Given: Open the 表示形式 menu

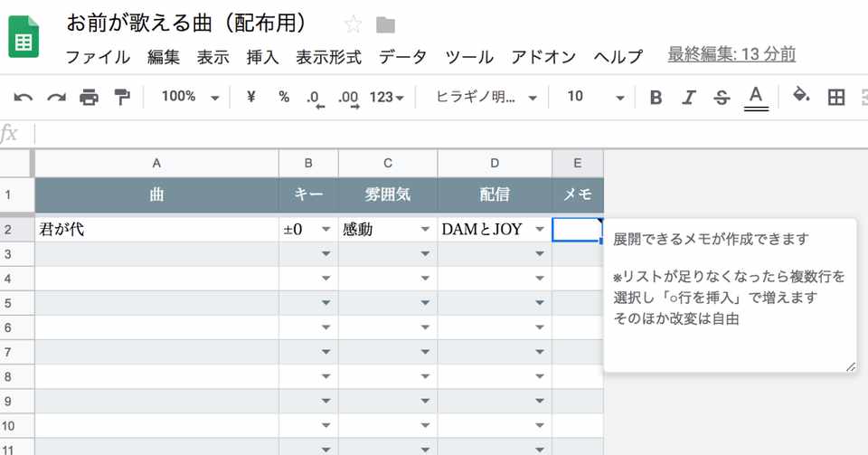Looking at the screenshot, I should [328, 56].
